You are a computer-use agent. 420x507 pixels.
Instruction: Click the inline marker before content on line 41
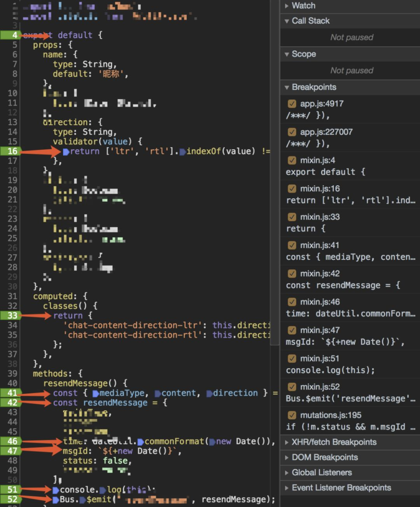157,393
